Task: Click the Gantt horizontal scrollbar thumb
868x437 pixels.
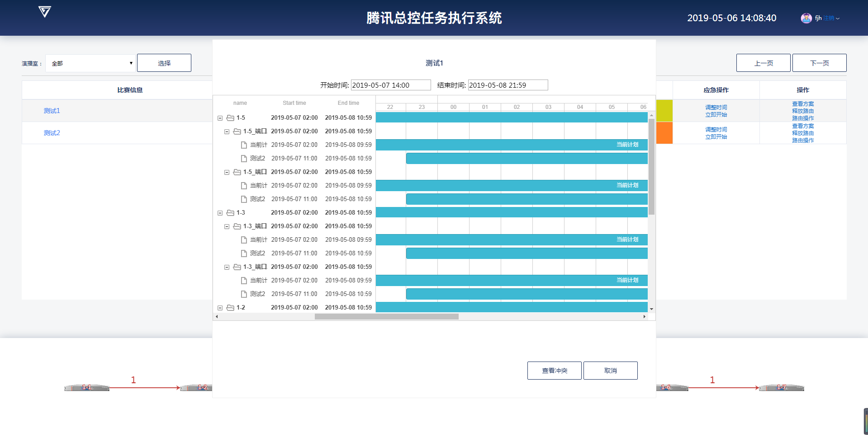Action: click(x=386, y=317)
